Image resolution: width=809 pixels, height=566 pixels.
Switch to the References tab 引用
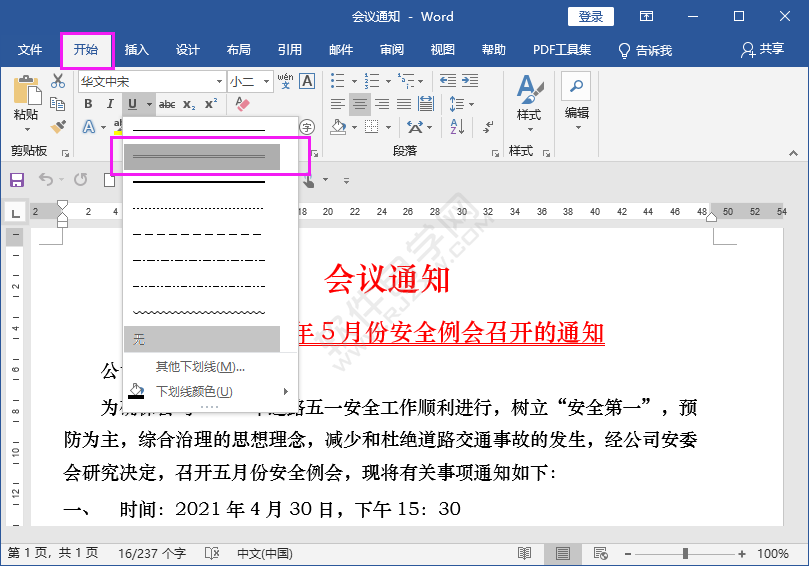(289, 50)
